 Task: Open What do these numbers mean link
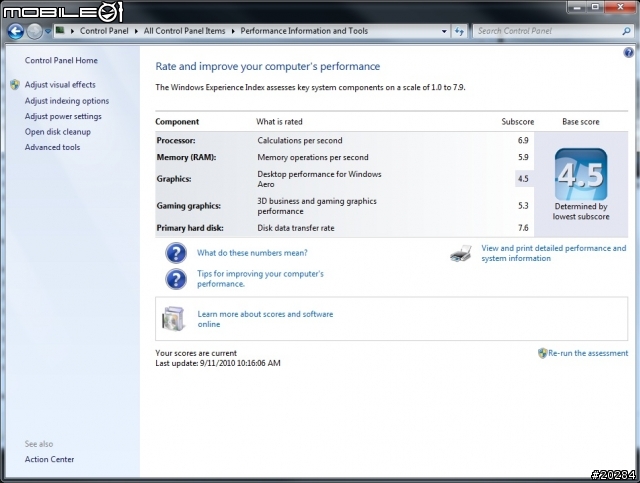click(252, 253)
